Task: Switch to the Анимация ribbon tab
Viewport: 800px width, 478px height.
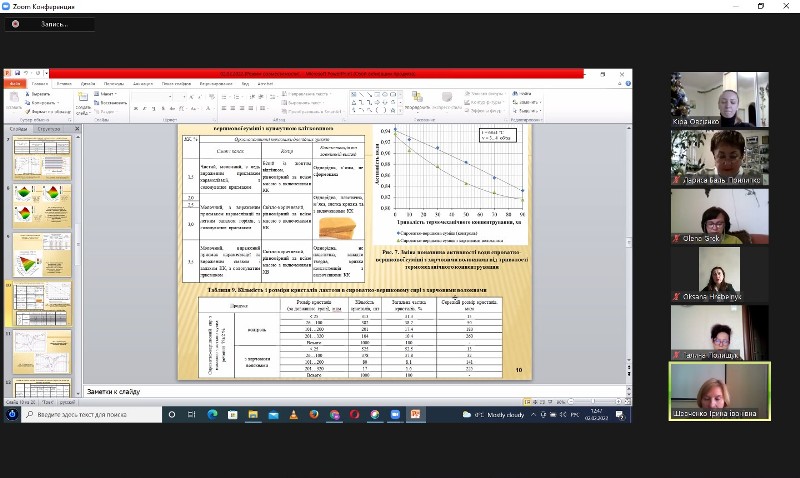Action: pos(143,84)
